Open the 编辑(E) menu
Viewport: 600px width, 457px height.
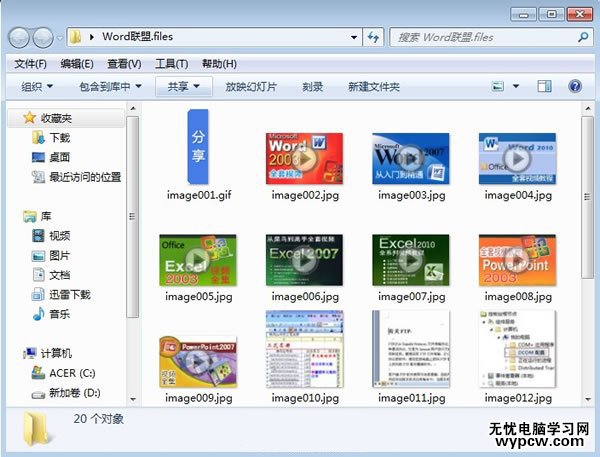tap(77, 64)
